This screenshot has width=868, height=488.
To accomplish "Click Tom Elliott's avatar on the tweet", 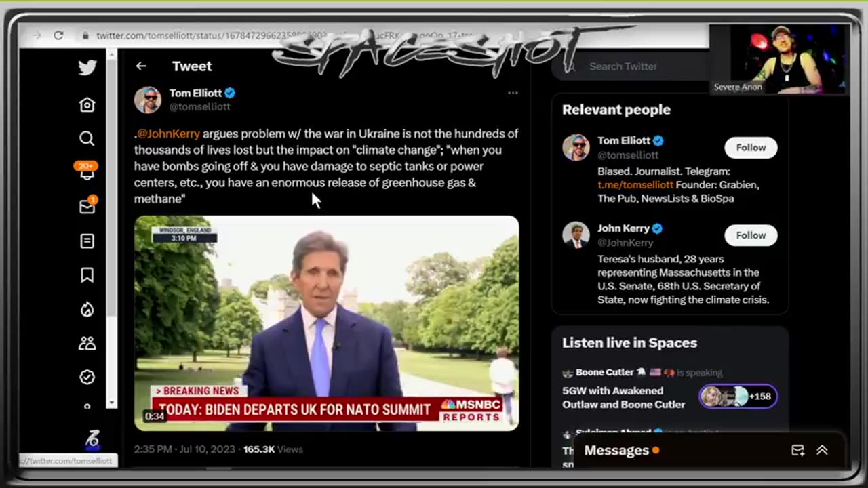I will [147, 100].
